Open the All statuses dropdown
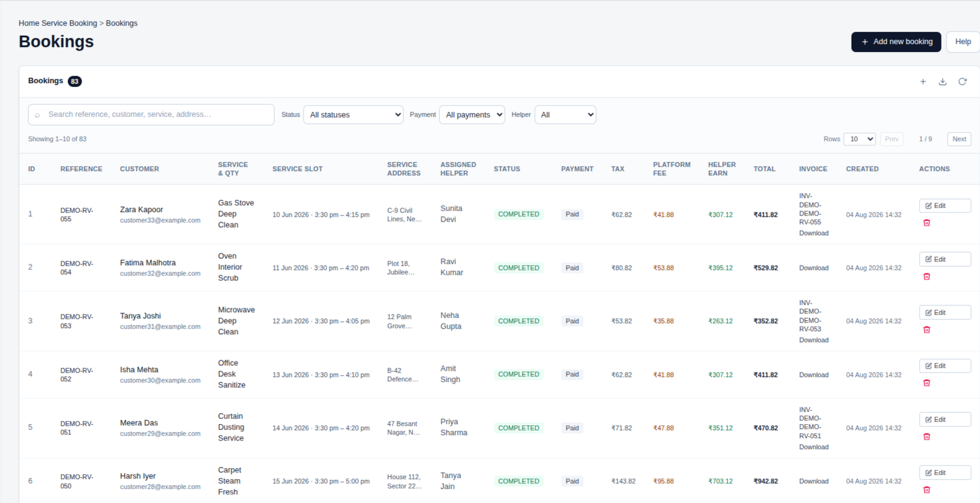The width and height of the screenshot is (980, 503). coord(353,114)
